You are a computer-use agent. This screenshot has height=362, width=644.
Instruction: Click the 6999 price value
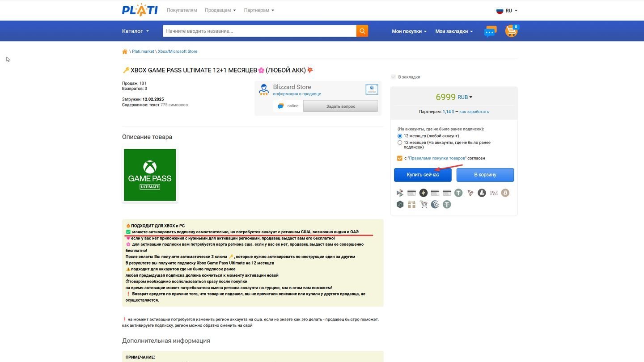click(x=445, y=97)
